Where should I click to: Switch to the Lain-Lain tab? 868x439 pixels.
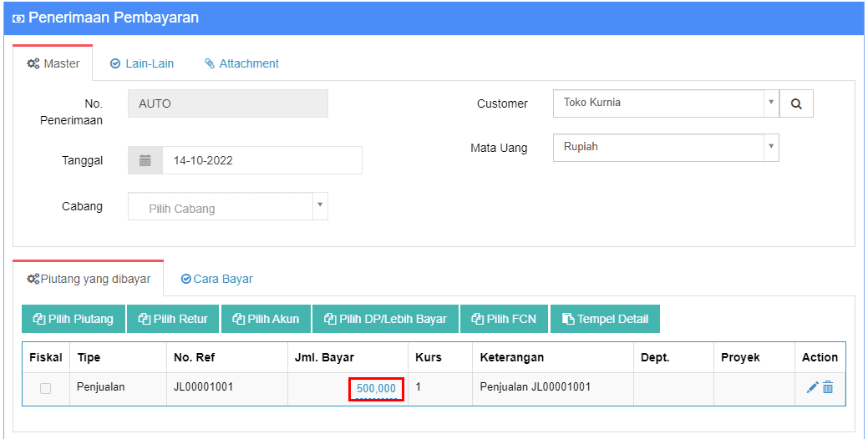pos(142,63)
